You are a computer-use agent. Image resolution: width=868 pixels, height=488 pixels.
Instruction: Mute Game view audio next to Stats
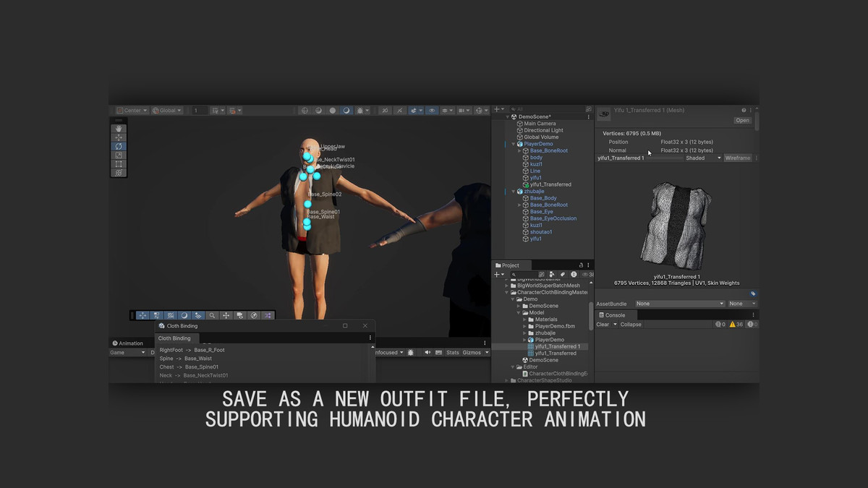[x=427, y=352]
